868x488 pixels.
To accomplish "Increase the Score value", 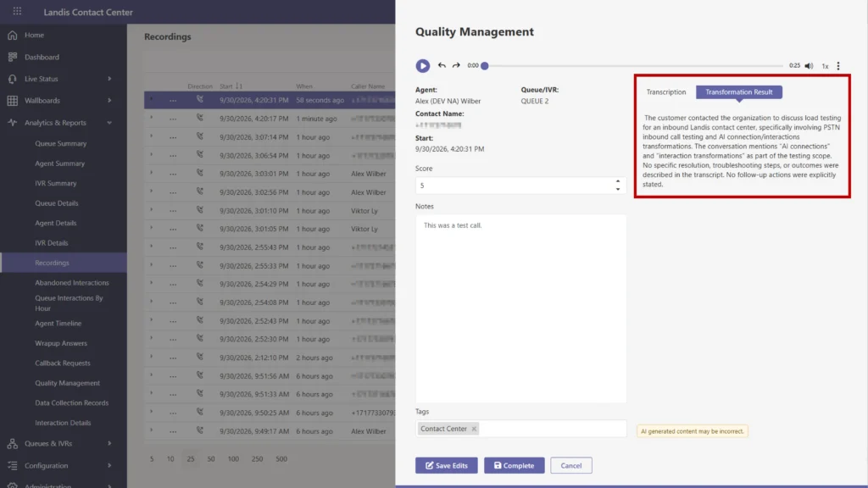I will click(618, 181).
